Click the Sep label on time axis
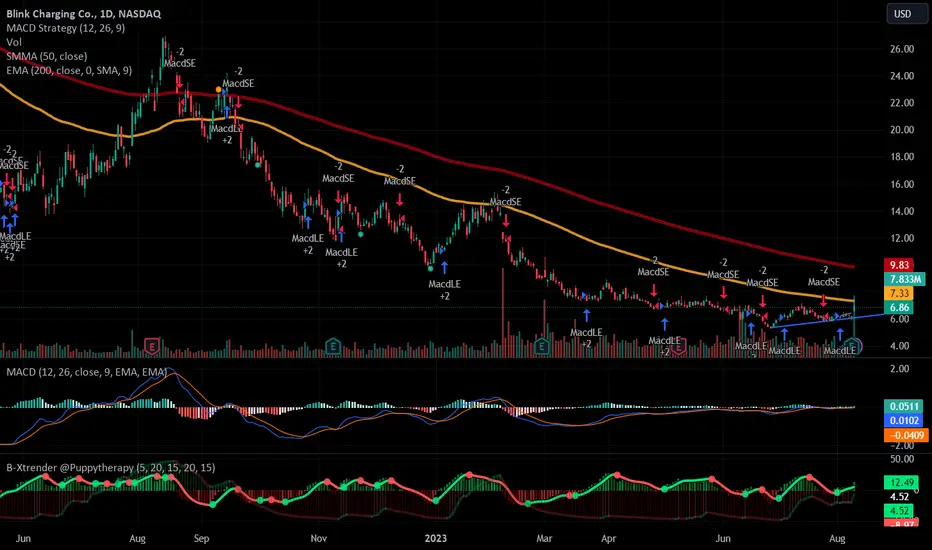This screenshot has height=550, width=932. (x=201, y=539)
